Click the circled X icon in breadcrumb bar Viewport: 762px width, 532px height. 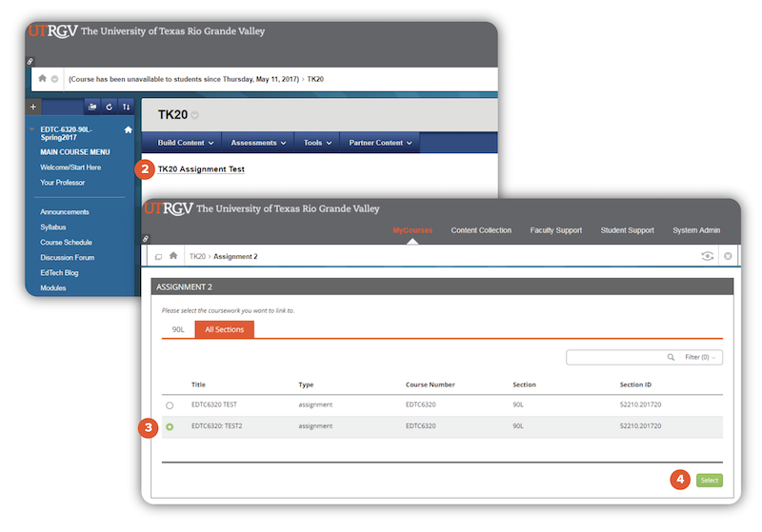click(728, 256)
